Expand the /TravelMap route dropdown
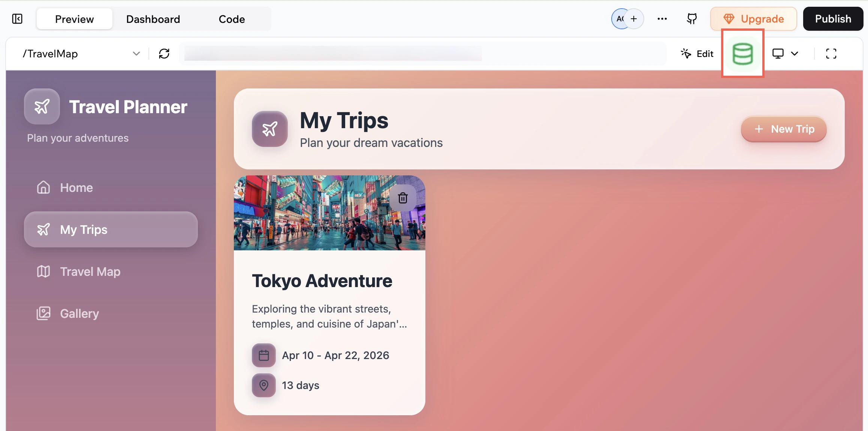Screen dimensions: 868x431 point(136,54)
